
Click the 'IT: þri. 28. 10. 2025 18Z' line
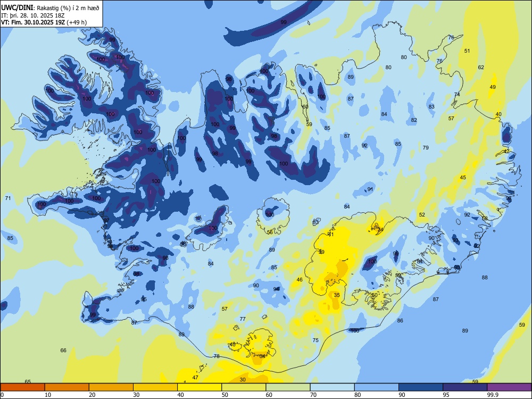(x=33, y=15)
